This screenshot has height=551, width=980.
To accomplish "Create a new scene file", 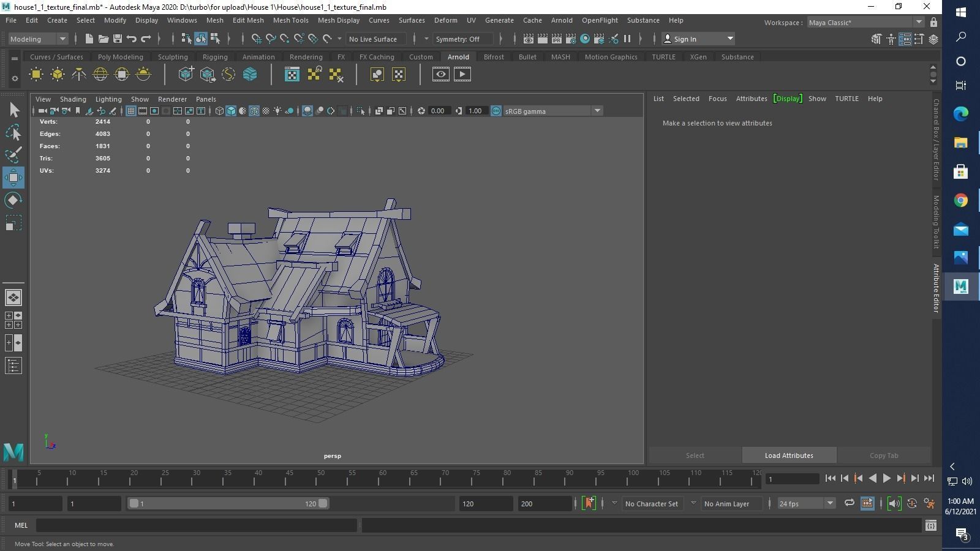I will pyautogui.click(x=89, y=39).
